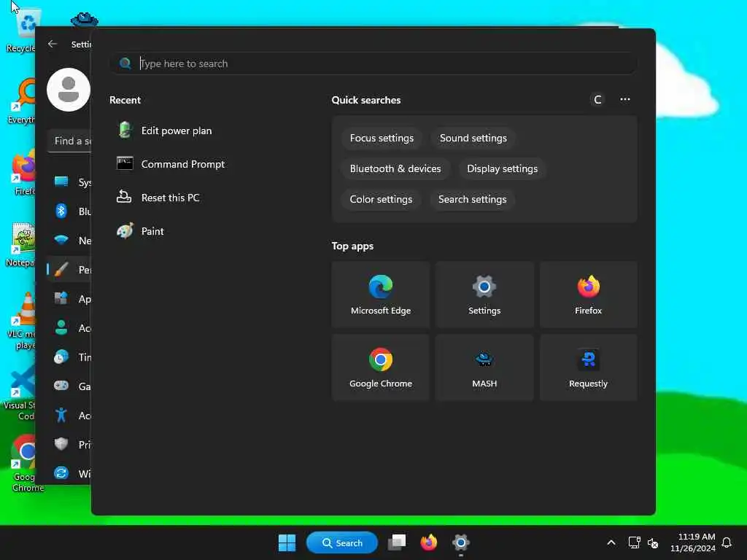Open Accounts category in Settings sidebar
The image size is (747, 560).
tap(69, 327)
